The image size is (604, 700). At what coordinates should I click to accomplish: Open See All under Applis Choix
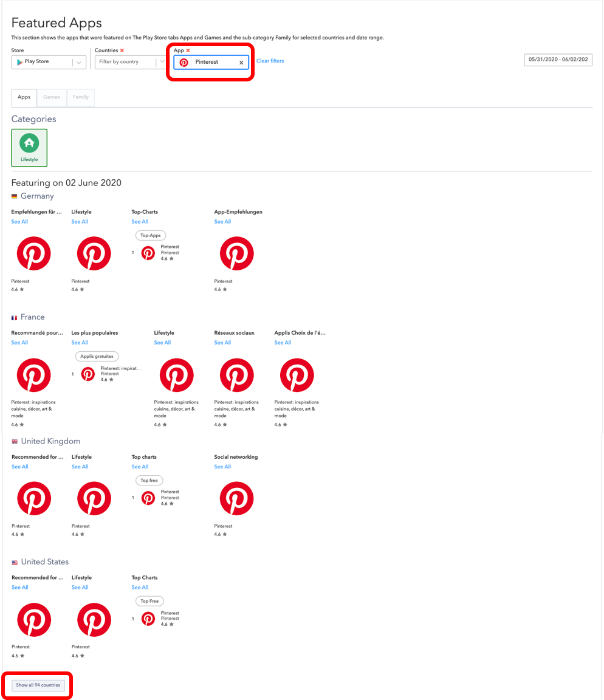[x=283, y=343]
